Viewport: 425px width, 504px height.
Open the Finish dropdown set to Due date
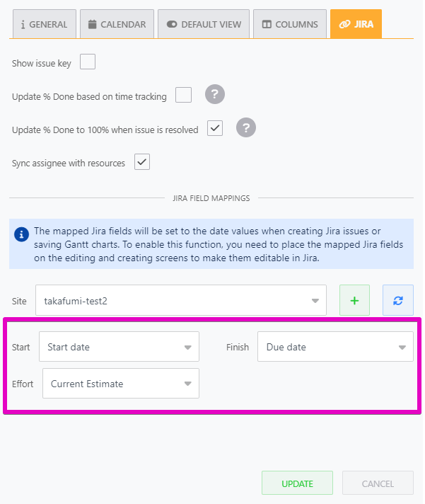click(335, 347)
